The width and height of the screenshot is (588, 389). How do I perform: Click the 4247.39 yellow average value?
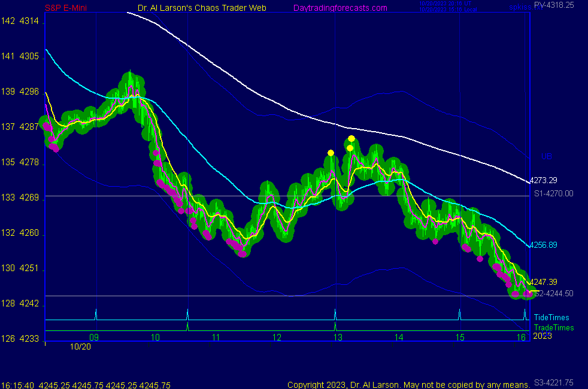[x=543, y=282]
